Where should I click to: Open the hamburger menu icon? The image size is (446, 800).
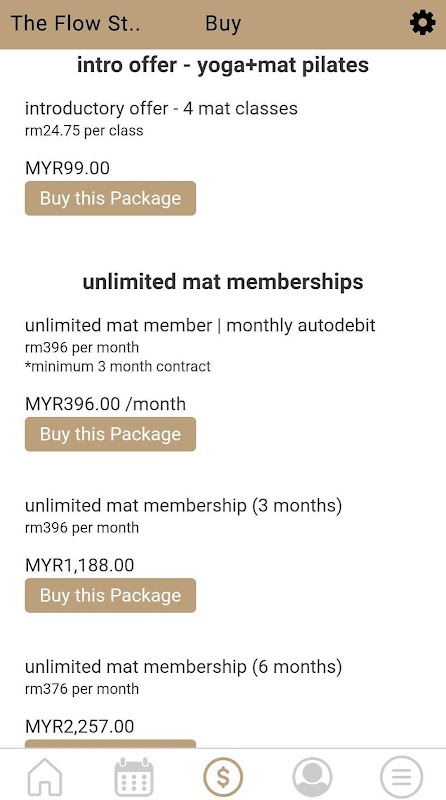pyautogui.click(x=402, y=777)
